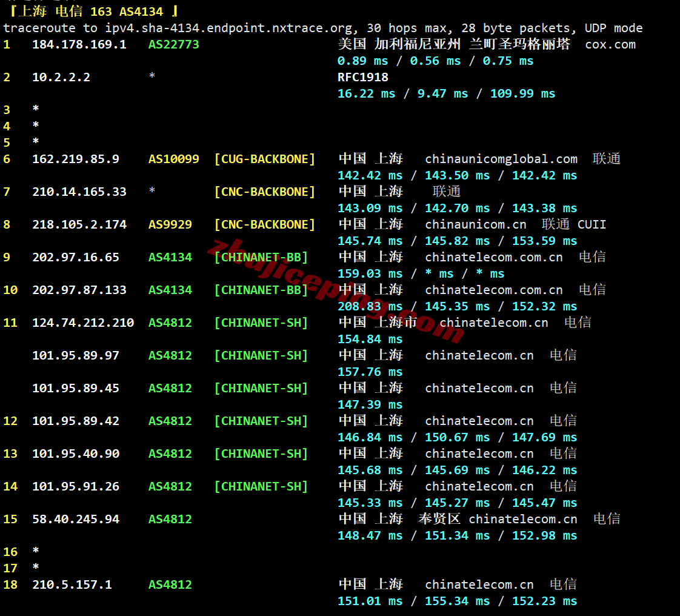Image resolution: width=680 pixels, height=616 pixels.
Task: Select IP 124.74.212.210 on hop 11
Action: click(x=83, y=323)
